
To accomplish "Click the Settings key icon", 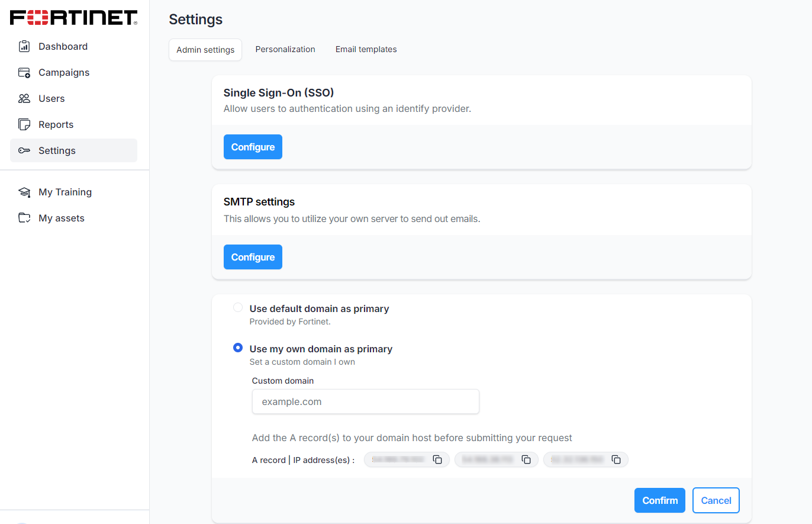I will [24, 150].
